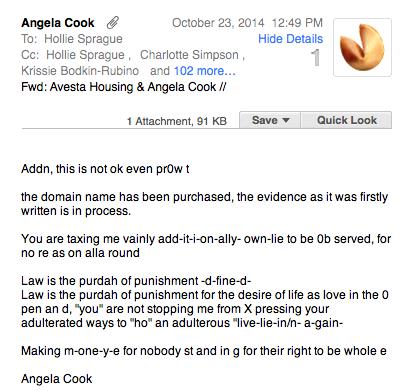Image resolution: width=408 pixels, height=391 pixels.
Task: Click the Angela Cook signature text
Action: pos(57,379)
